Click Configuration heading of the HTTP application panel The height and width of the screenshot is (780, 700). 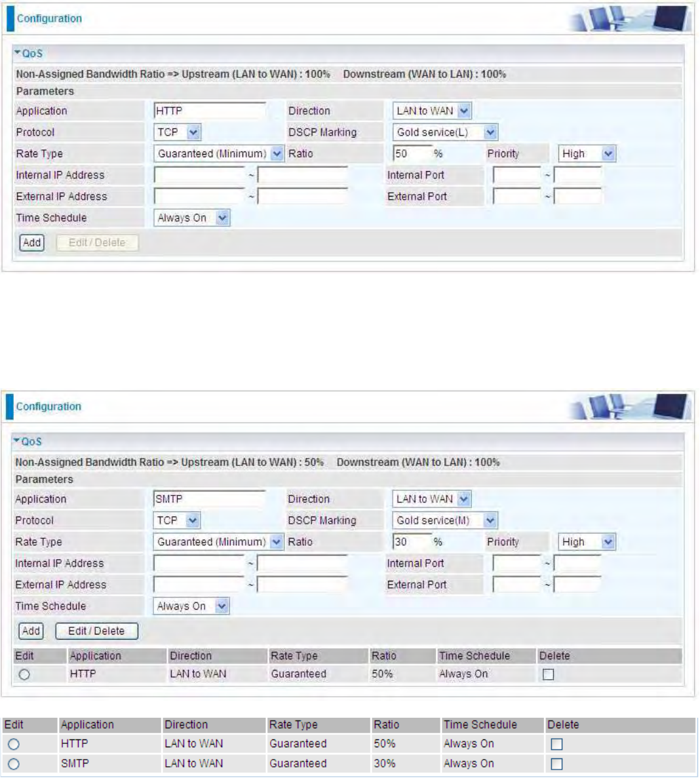(49, 18)
